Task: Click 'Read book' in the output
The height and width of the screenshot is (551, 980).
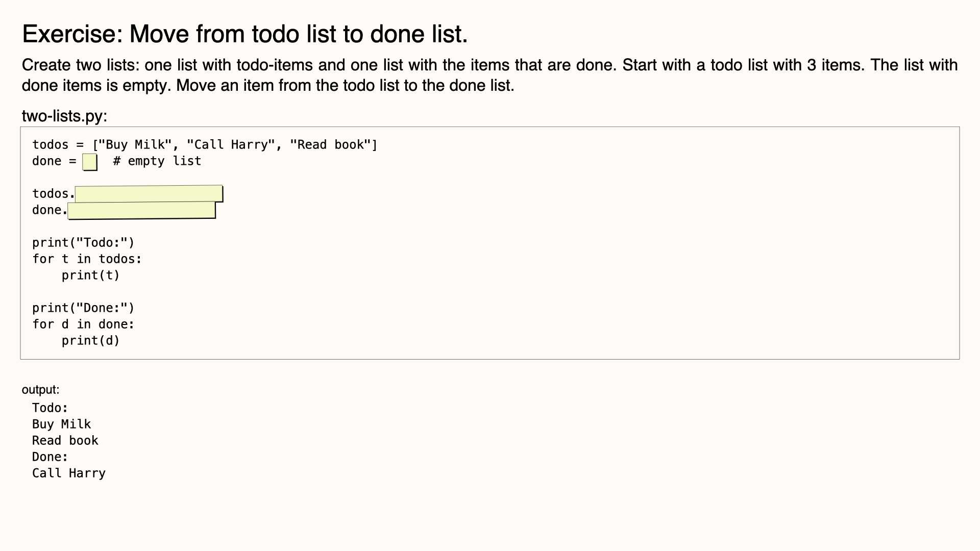Action: (x=65, y=441)
